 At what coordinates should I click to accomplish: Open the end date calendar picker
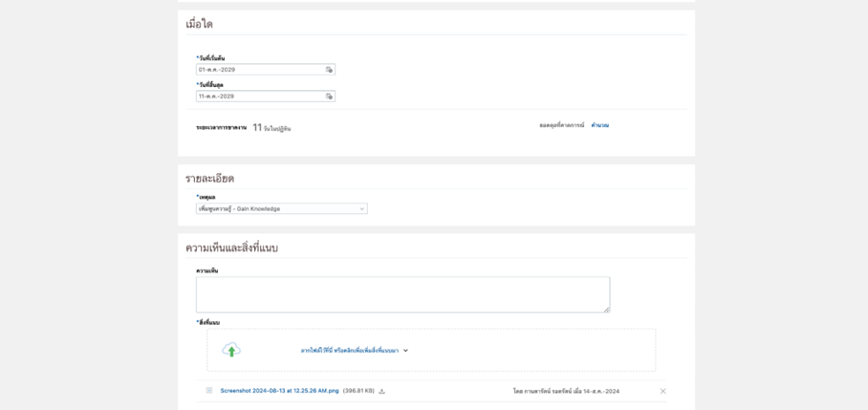coord(329,97)
